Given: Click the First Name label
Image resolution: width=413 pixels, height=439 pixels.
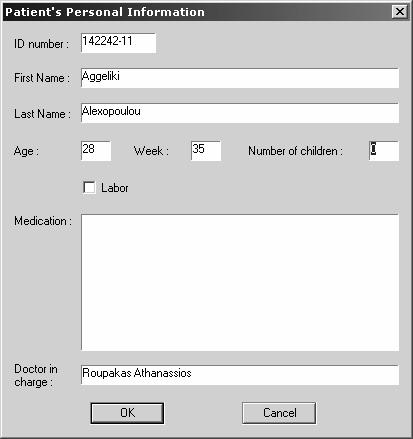Looking at the screenshot, I should tap(42, 78).
